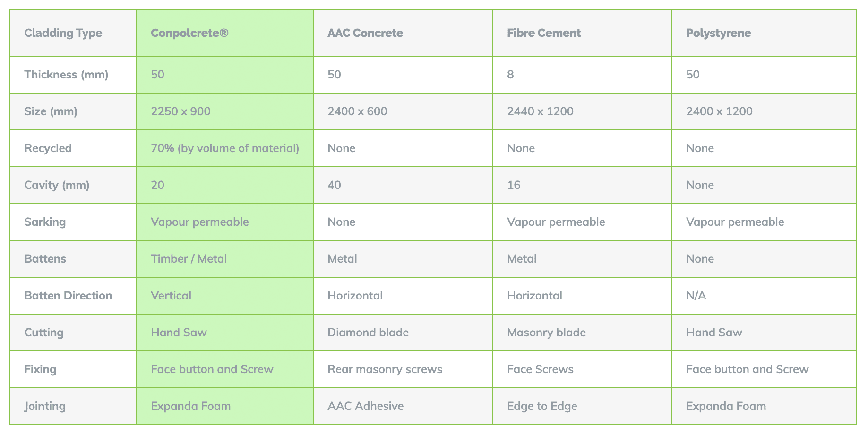The width and height of the screenshot is (868, 435).
Task: Click the Rear masonry screws cell
Action: coord(403,369)
